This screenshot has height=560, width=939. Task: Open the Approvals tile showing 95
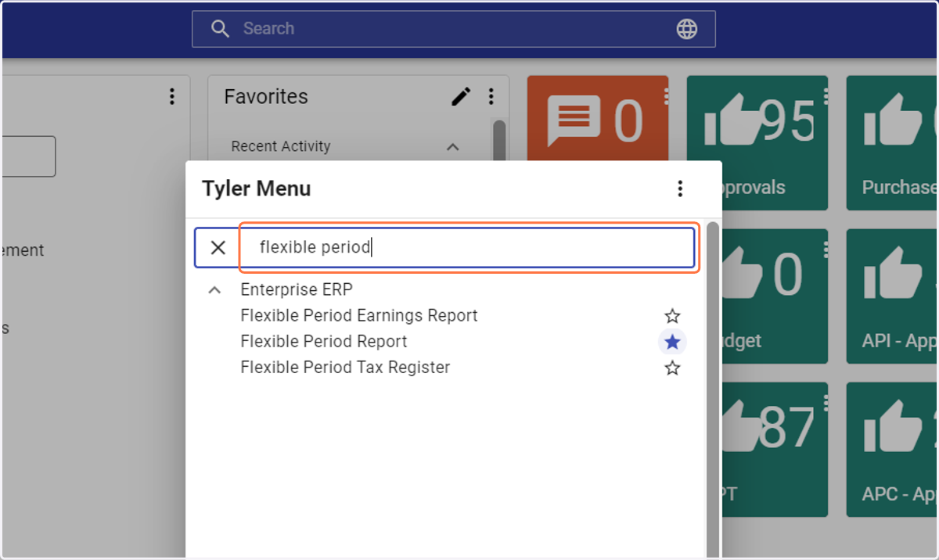(x=757, y=143)
